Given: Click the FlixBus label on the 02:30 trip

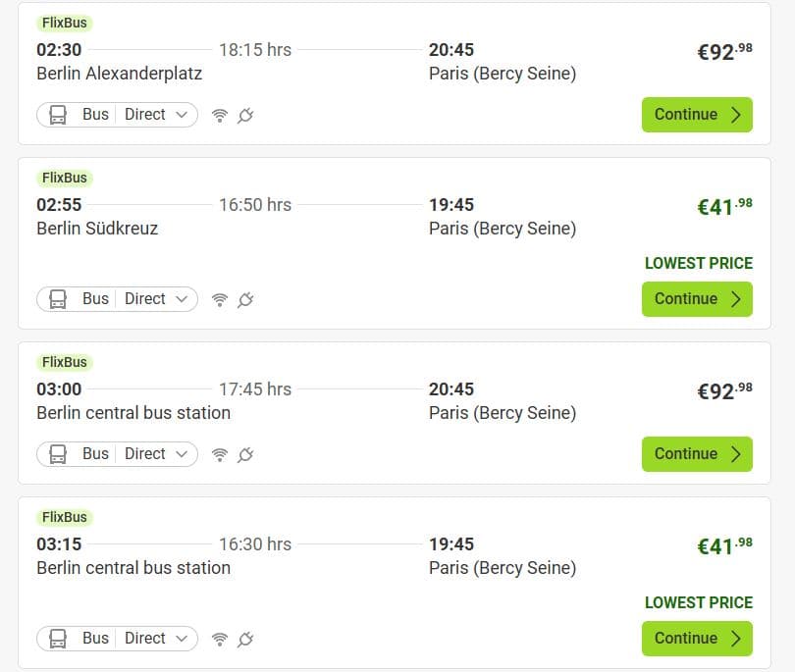Looking at the screenshot, I should (65, 24).
